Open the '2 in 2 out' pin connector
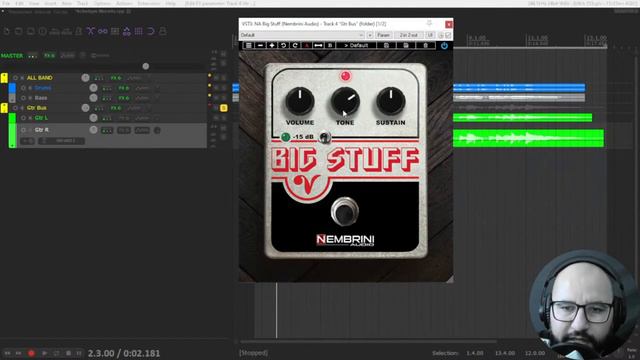The width and height of the screenshot is (640, 360). 409,35
